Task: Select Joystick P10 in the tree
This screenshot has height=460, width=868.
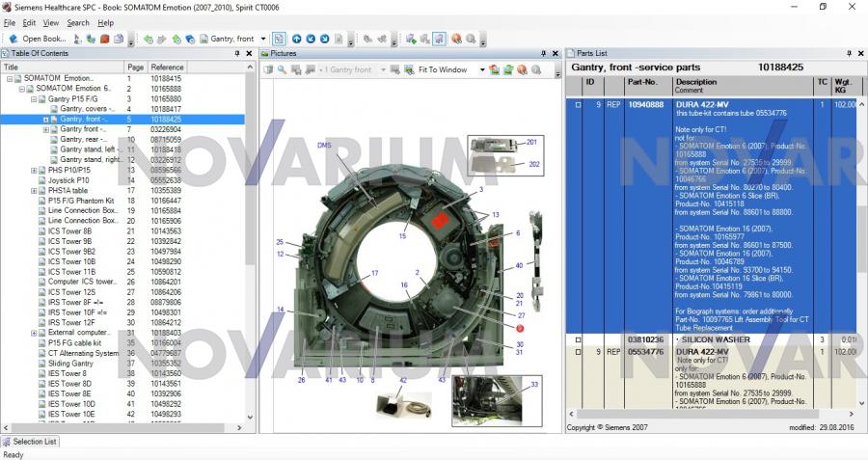Action: 68,179
